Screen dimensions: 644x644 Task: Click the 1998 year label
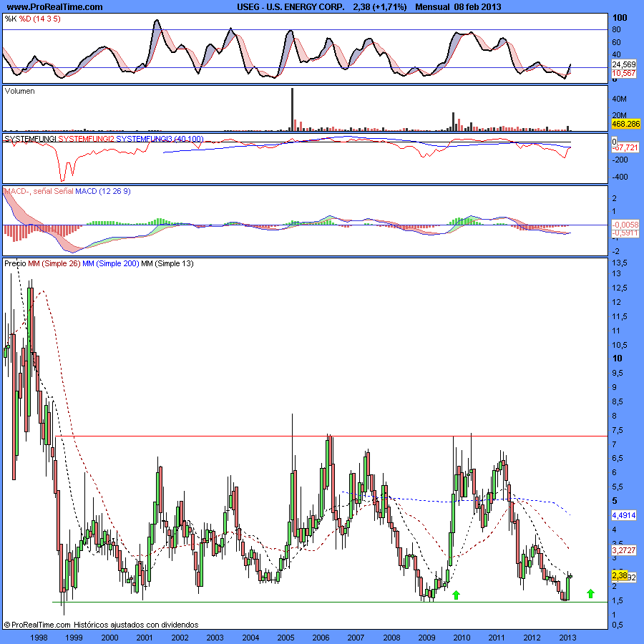[x=39, y=638]
